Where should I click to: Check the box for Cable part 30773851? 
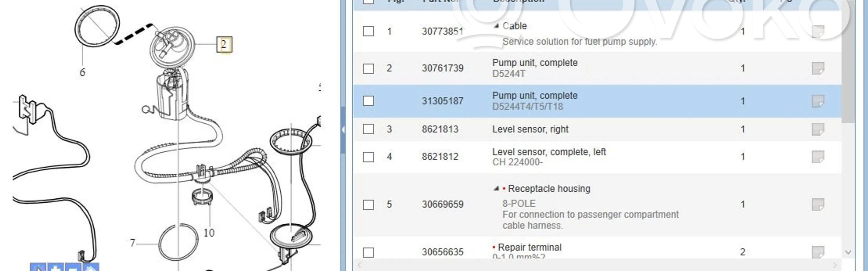pos(368,31)
